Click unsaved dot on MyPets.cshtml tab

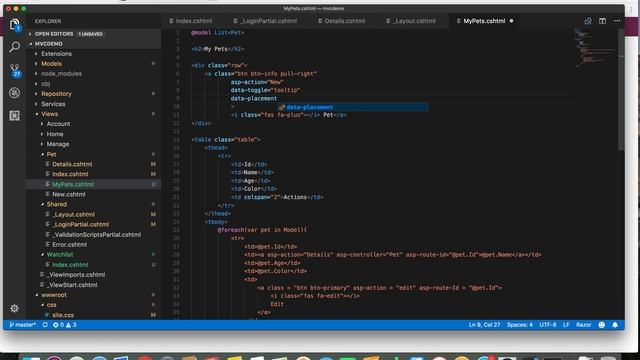pyautogui.click(x=511, y=21)
